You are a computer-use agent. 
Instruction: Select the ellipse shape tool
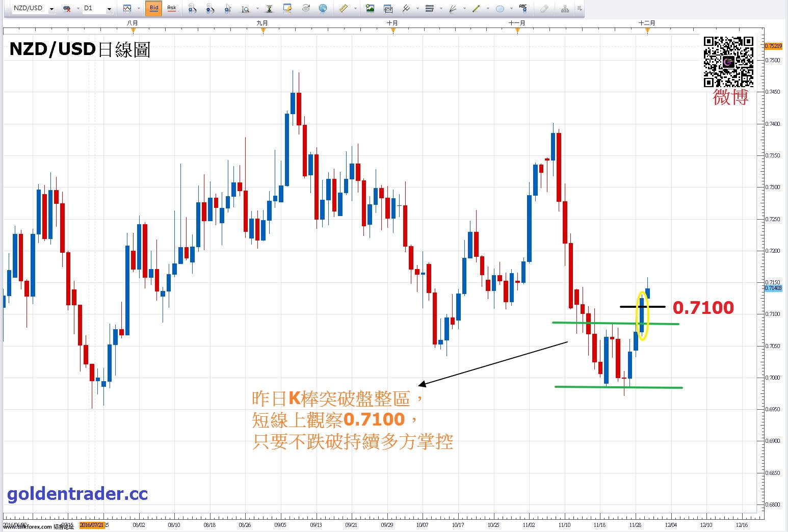point(500,9)
